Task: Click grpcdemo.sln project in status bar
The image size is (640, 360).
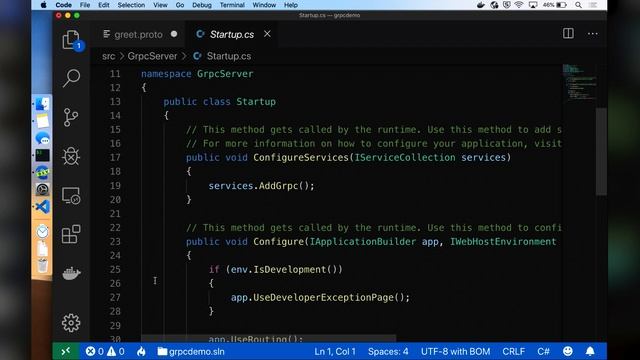Action: 191,351
